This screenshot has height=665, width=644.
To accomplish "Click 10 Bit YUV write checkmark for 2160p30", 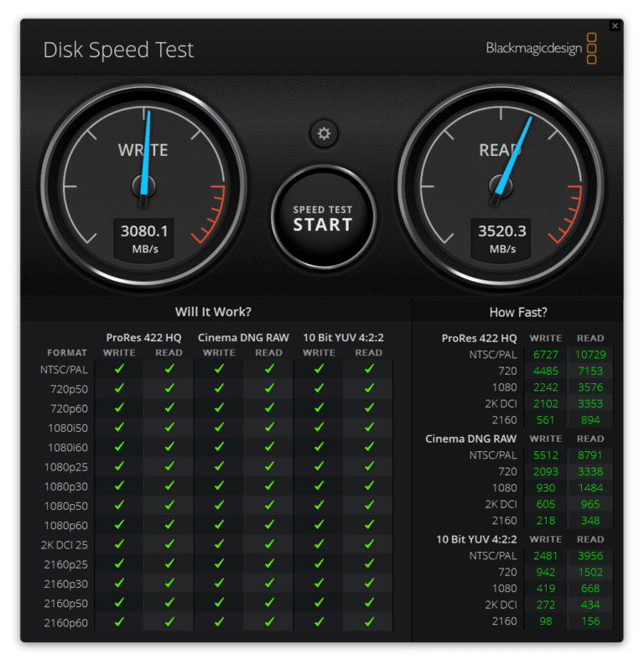I will click(319, 583).
